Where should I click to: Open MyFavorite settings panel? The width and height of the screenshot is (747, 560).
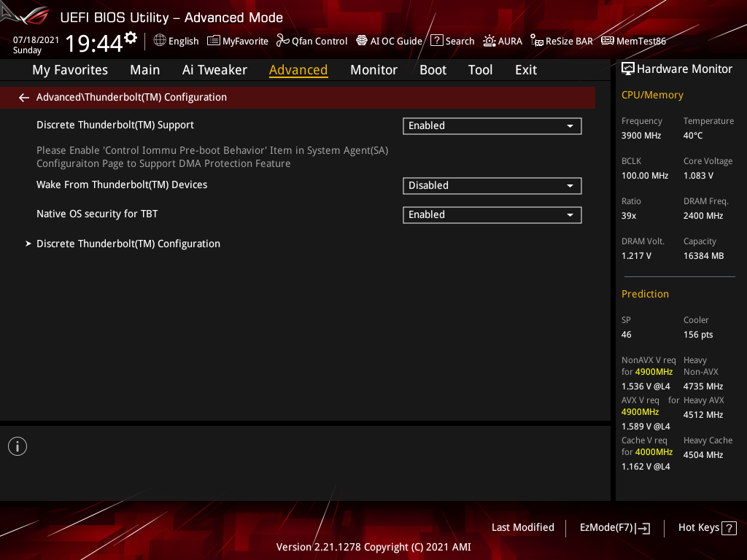point(237,41)
